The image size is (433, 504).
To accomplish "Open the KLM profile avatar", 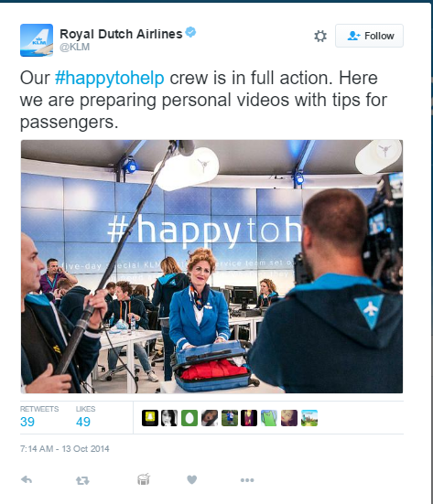I will (x=37, y=40).
